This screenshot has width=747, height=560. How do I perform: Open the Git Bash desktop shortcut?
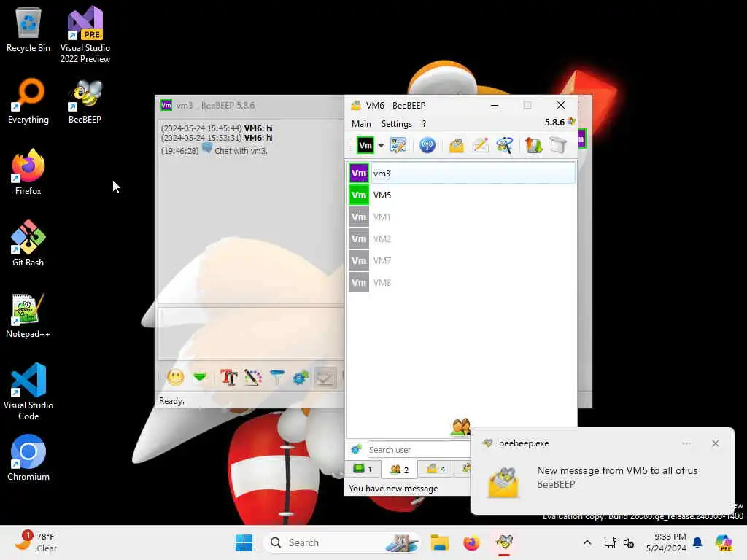(28, 244)
